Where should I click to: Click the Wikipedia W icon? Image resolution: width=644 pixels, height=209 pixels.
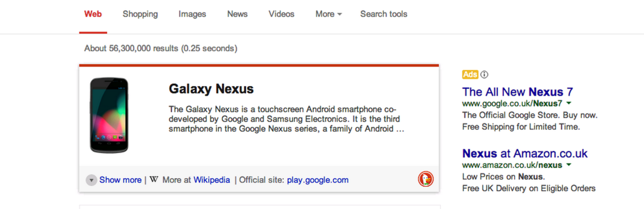(153, 180)
